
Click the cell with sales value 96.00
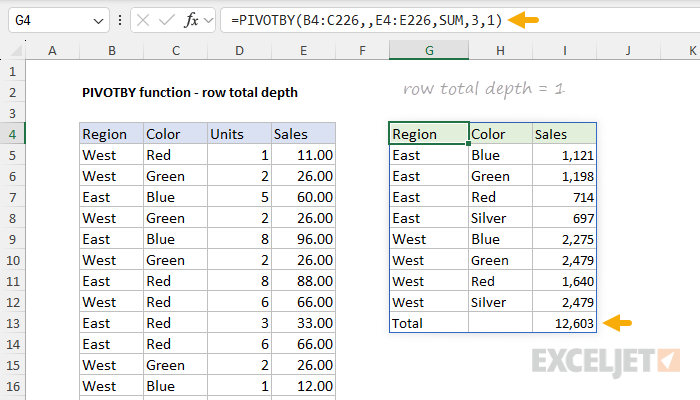pyautogui.click(x=303, y=239)
